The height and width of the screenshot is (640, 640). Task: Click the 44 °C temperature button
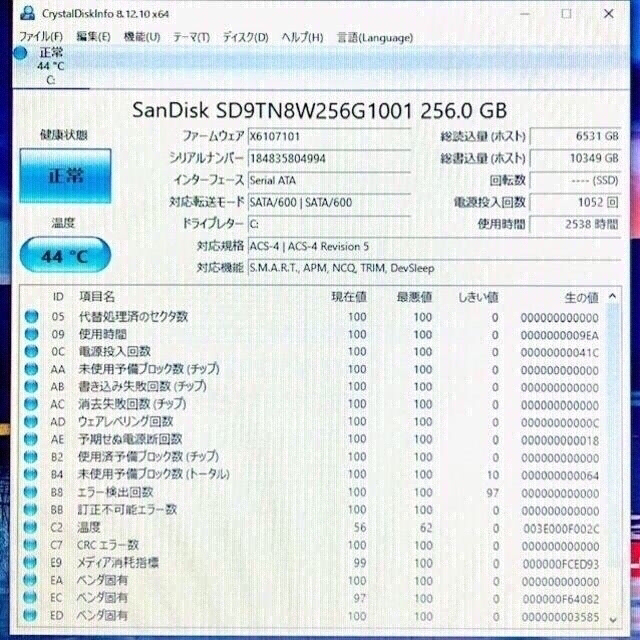pyautogui.click(x=65, y=256)
